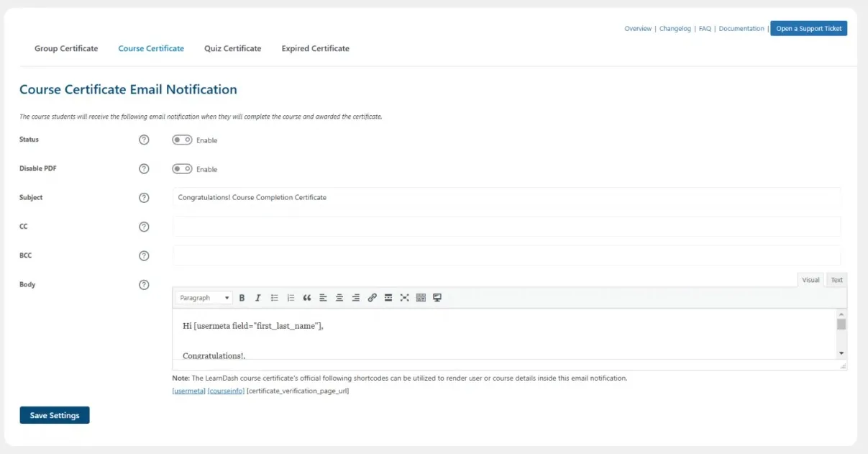Viewport: 868px width, 454px height.
Task: Open the Body field help tooltip
Action: [x=144, y=284]
